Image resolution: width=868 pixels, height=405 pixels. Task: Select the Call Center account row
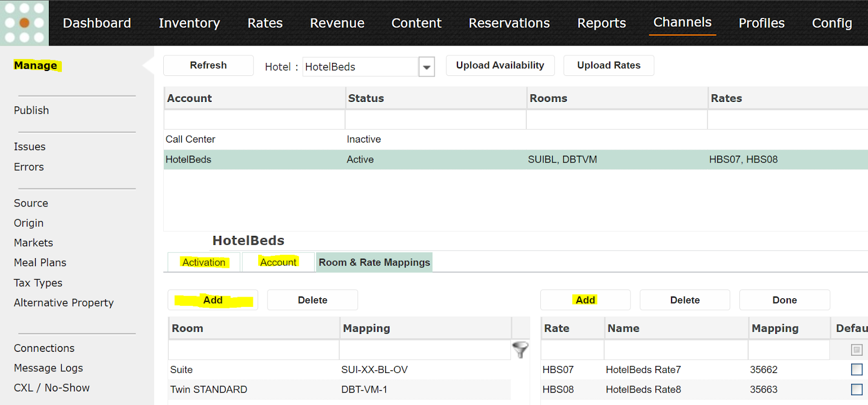516,139
